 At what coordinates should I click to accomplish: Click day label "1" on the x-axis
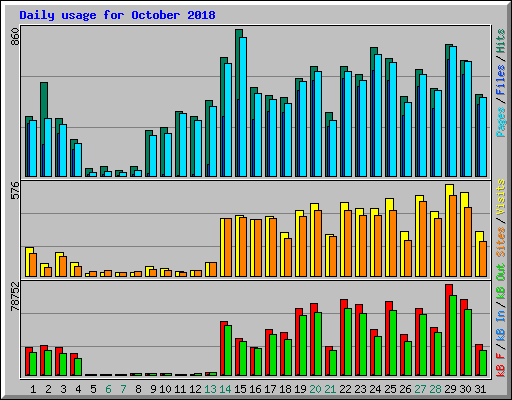(33, 389)
